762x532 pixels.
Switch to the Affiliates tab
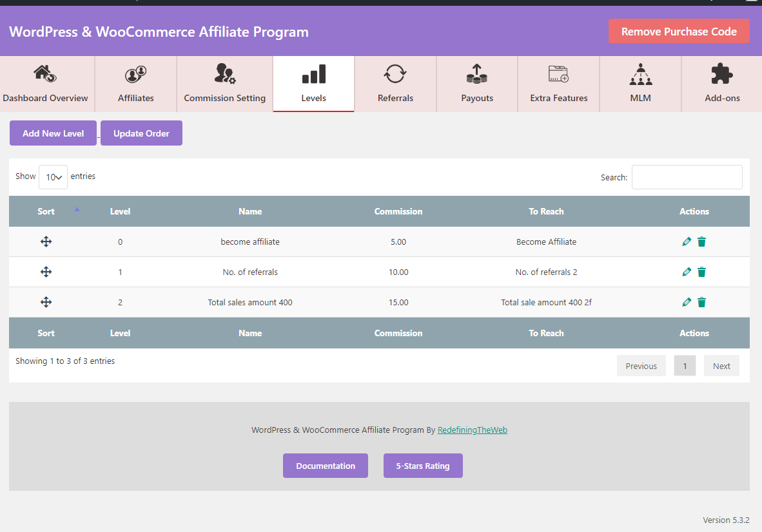point(136,84)
